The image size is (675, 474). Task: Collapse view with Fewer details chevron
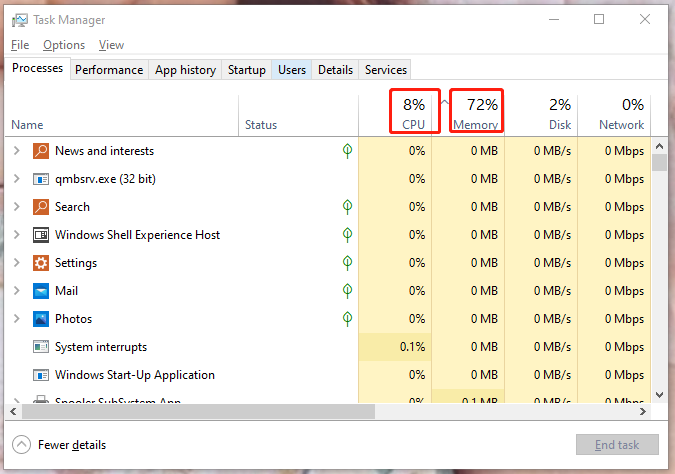coord(21,445)
